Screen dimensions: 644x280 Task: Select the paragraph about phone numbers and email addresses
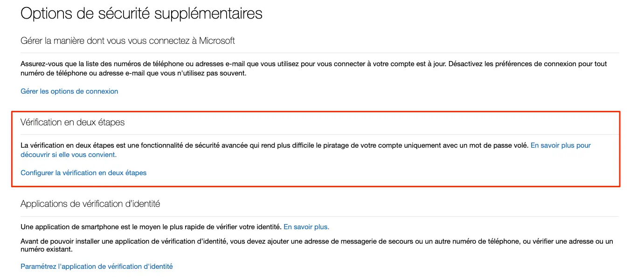312,68
